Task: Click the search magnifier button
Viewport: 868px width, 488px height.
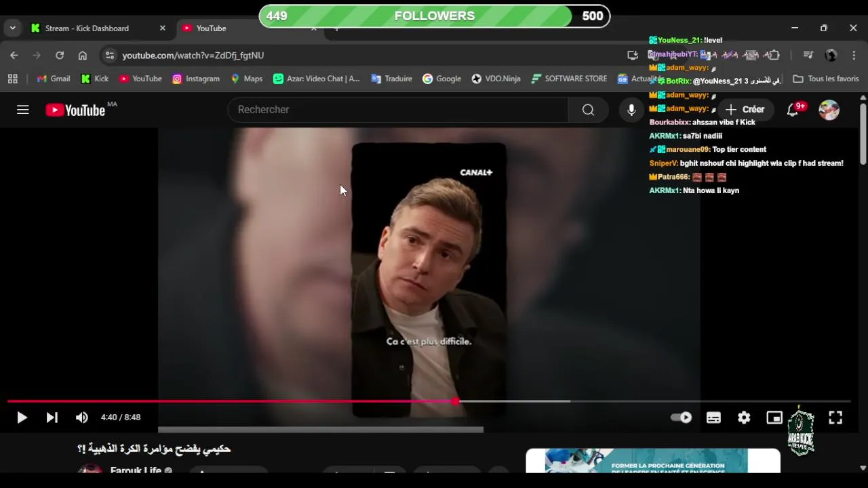Action: point(589,109)
